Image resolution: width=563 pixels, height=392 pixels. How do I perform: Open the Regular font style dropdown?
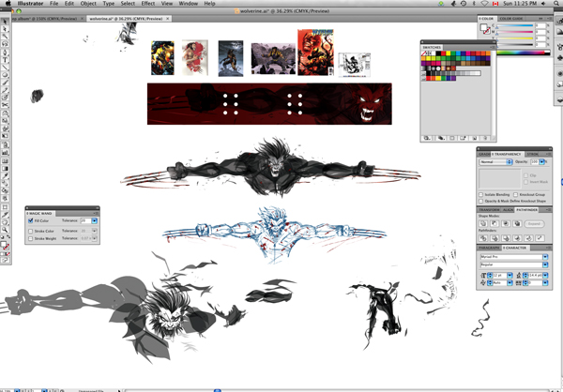545,264
